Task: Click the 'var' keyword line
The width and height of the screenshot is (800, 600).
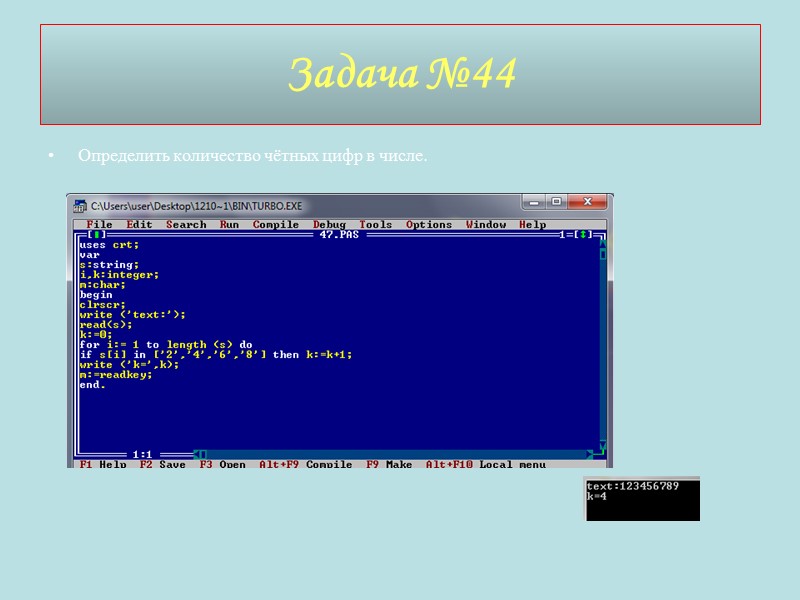Action: click(89, 255)
